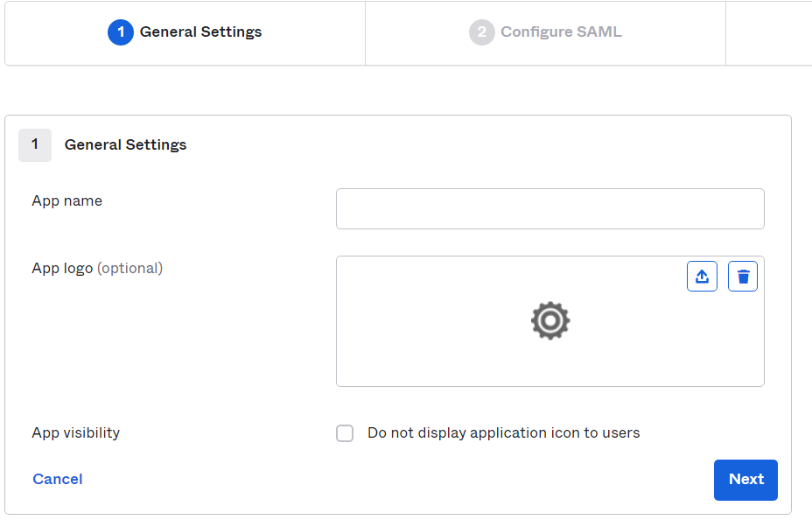Click 'Do not display application icon to users' label

[x=503, y=432]
